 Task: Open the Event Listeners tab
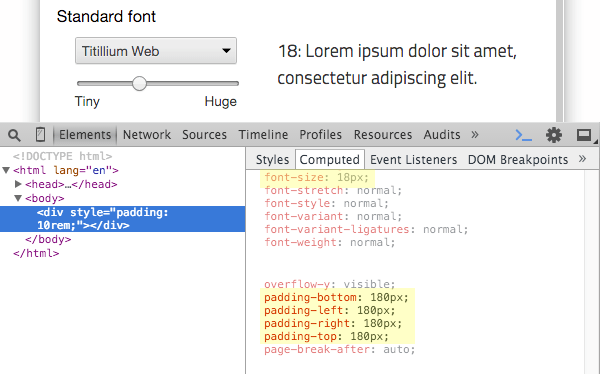[x=413, y=159]
